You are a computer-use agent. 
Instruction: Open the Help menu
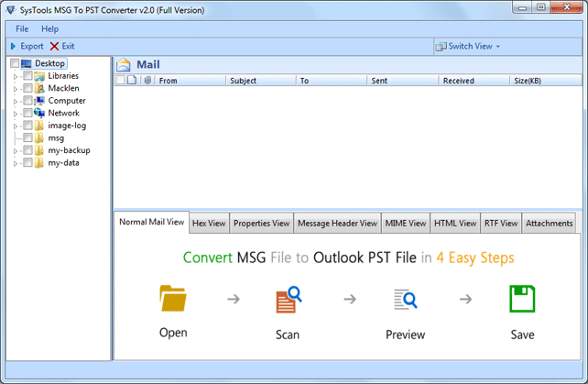click(x=49, y=29)
